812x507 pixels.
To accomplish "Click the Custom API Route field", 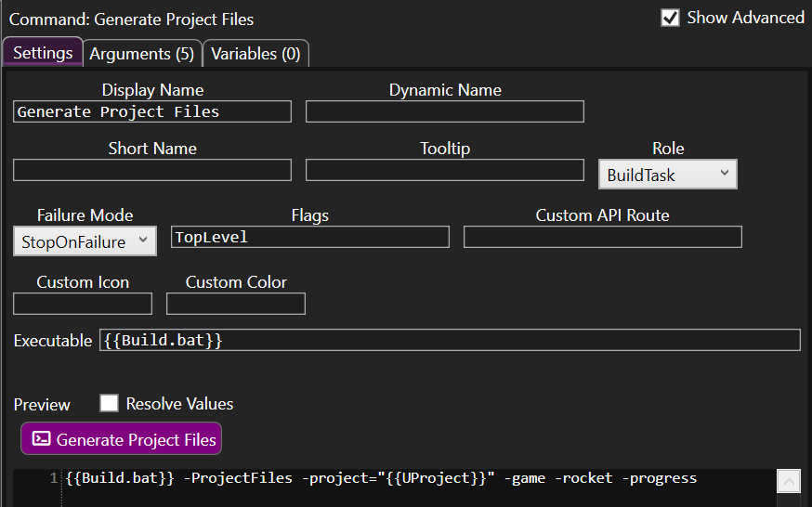I will (603, 237).
